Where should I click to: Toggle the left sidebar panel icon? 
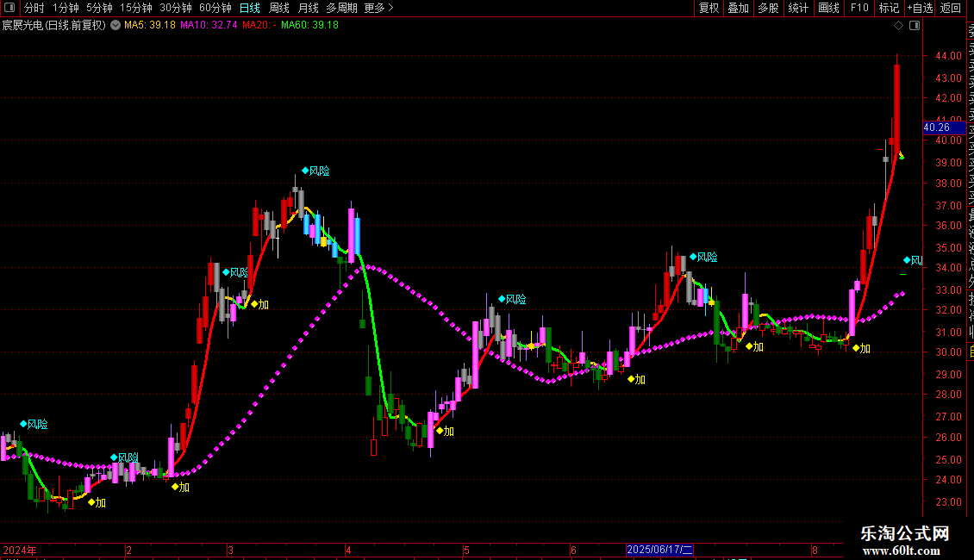[9, 8]
